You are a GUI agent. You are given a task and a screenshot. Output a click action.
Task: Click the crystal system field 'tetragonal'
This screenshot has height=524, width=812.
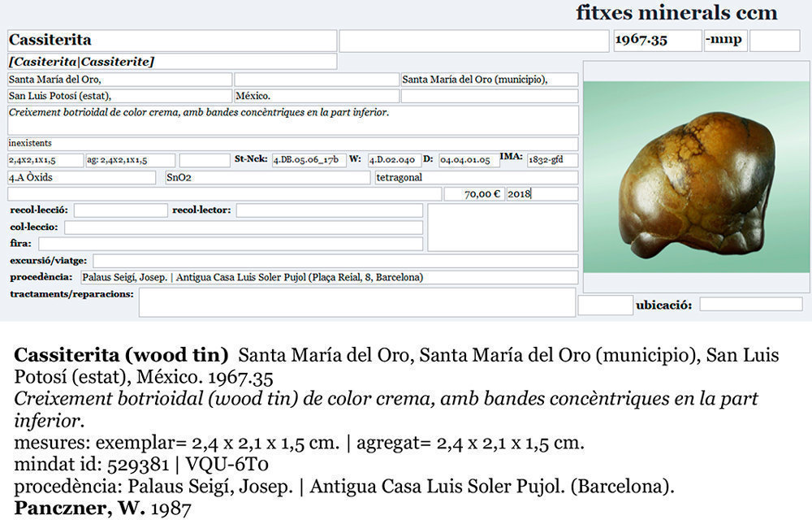pos(477,177)
